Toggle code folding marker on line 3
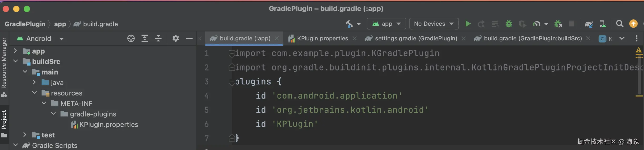644x150 pixels. point(232,82)
